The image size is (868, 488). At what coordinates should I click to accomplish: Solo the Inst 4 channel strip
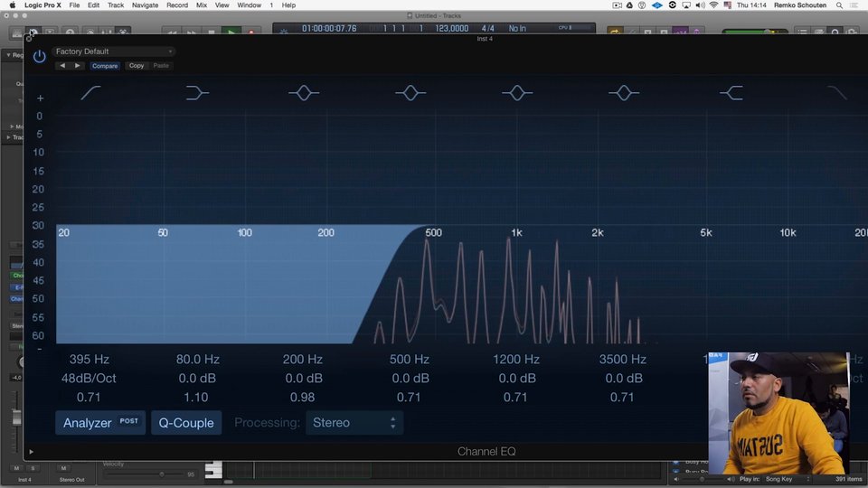coord(33,468)
